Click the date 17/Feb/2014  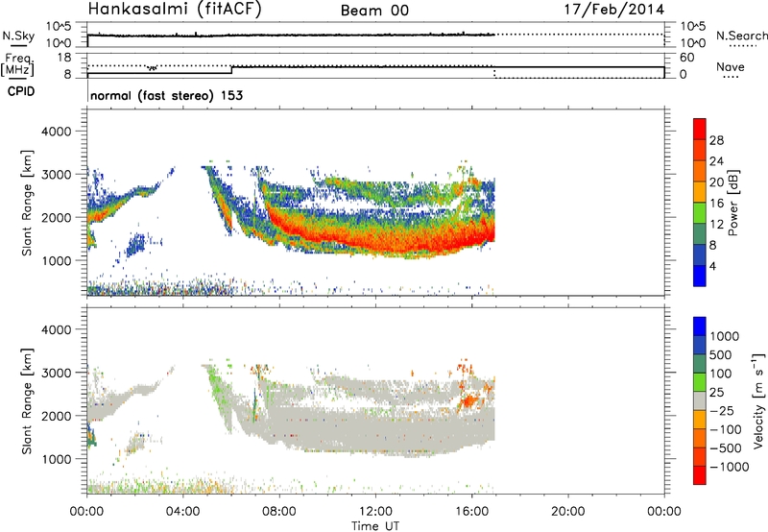[x=614, y=10]
